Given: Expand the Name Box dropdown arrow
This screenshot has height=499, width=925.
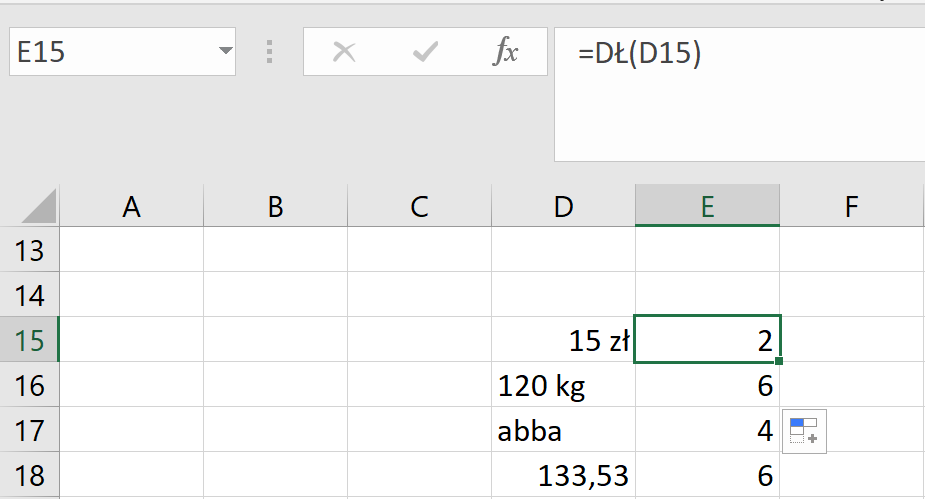Looking at the screenshot, I should point(222,52).
